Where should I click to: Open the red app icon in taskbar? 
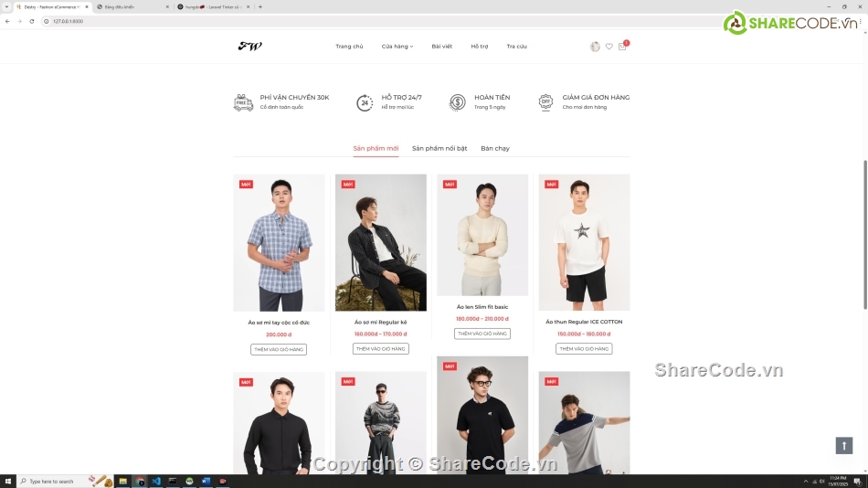pyautogui.click(x=223, y=482)
